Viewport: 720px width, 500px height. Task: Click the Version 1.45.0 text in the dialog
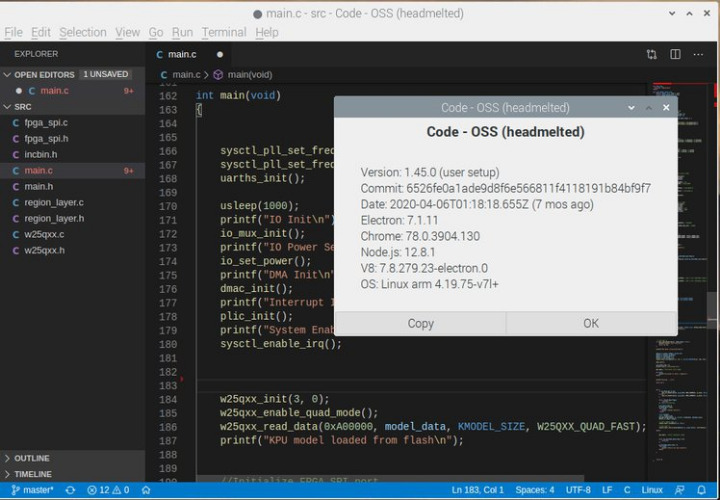coord(430,173)
